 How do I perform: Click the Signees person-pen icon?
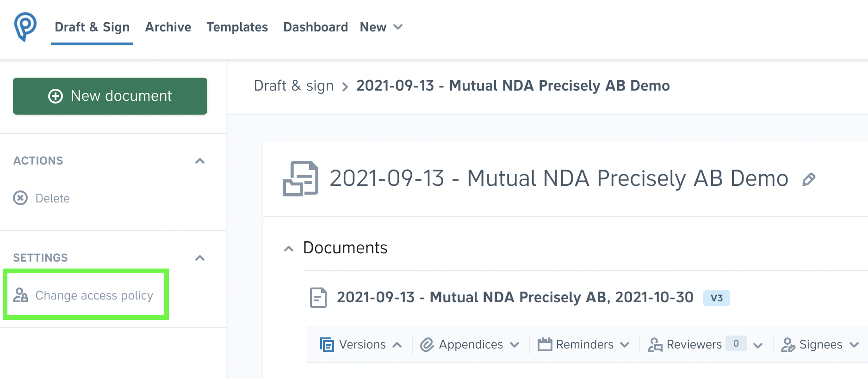pyautogui.click(x=787, y=344)
